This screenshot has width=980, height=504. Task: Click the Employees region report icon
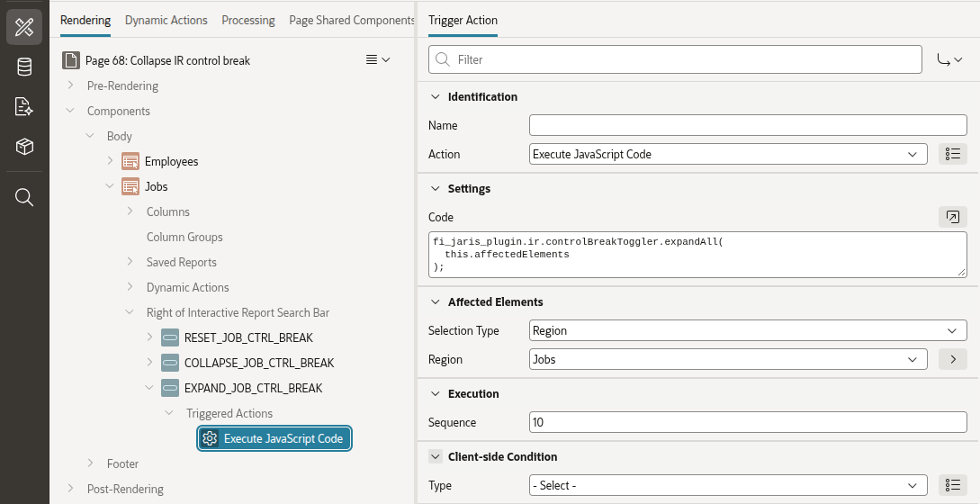[130, 161]
